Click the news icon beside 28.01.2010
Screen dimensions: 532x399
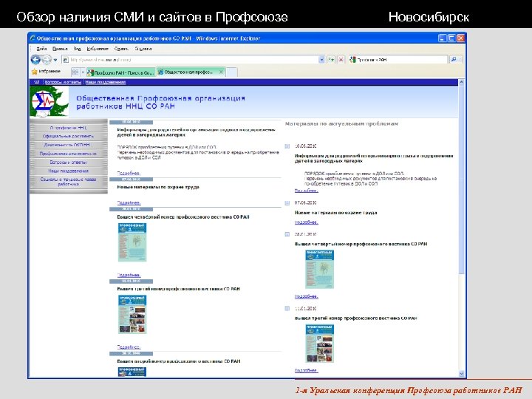click(x=287, y=234)
